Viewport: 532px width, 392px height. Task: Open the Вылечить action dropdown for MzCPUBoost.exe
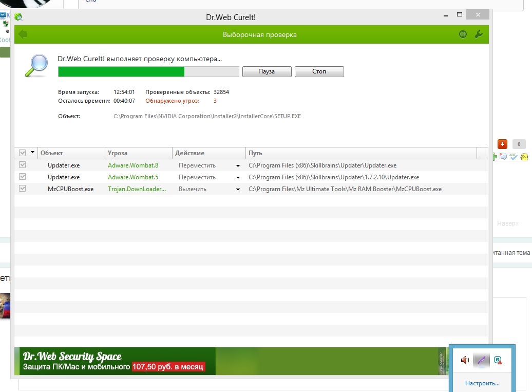tap(238, 190)
